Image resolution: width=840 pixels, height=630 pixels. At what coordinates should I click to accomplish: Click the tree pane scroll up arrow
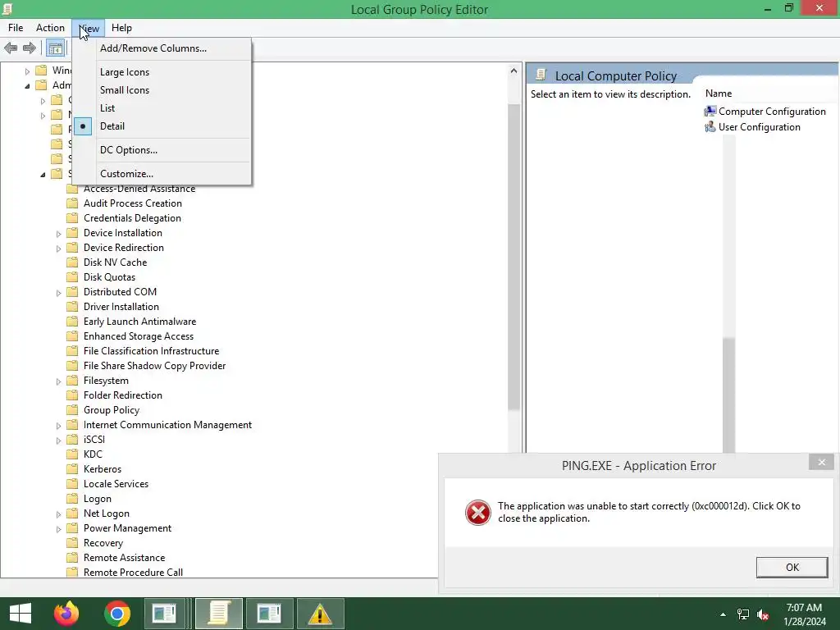click(514, 71)
